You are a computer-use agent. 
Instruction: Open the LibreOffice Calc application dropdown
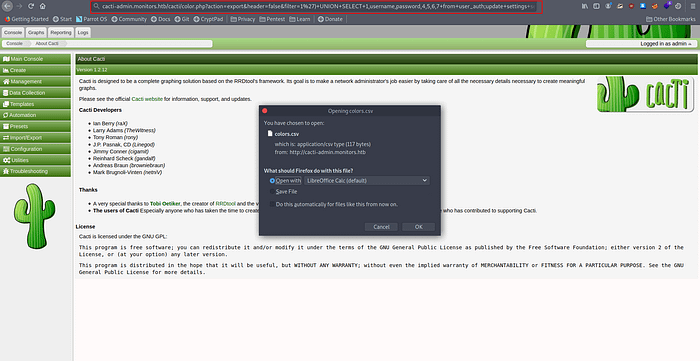coord(367,181)
